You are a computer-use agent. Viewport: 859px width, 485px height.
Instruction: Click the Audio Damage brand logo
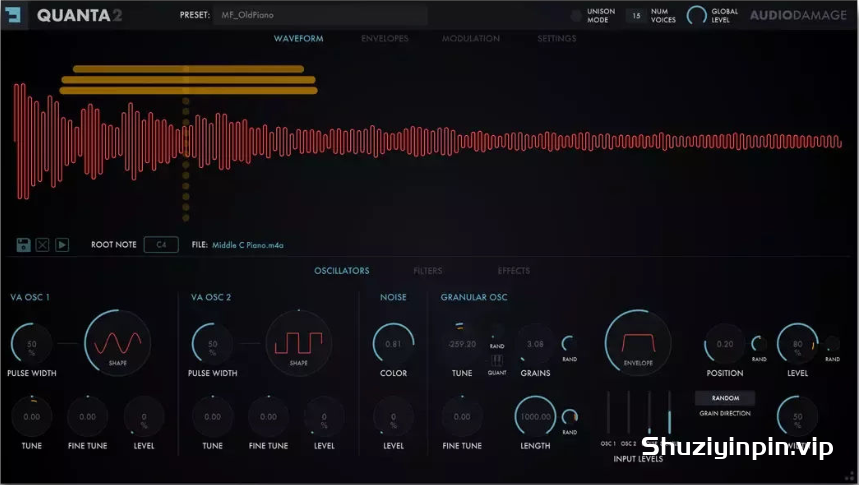pos(798,15)
